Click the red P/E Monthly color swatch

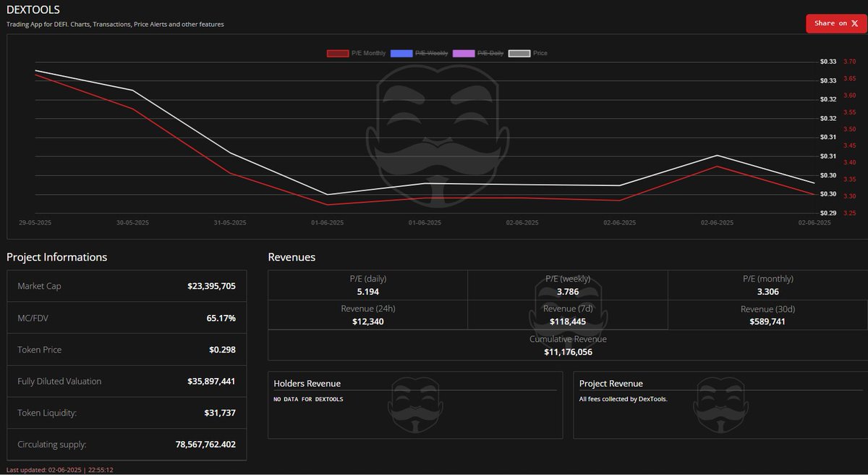pos(338,54)
